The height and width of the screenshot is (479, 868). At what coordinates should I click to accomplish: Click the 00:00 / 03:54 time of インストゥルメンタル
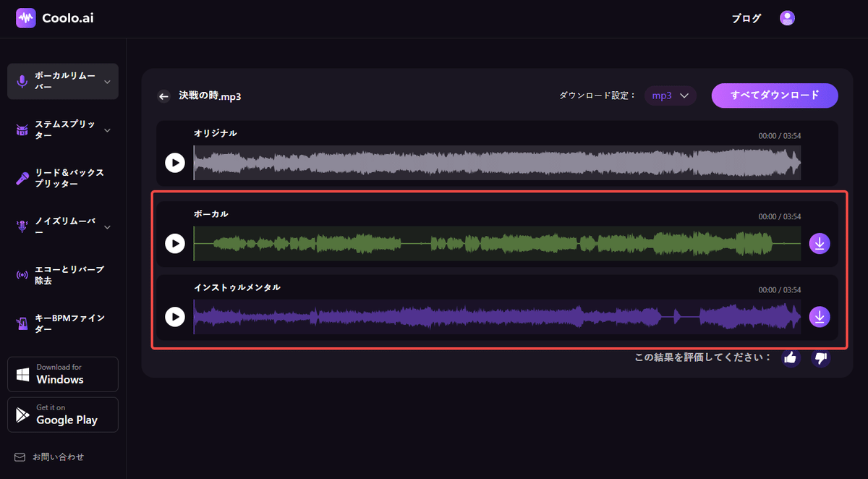(780, 290)
